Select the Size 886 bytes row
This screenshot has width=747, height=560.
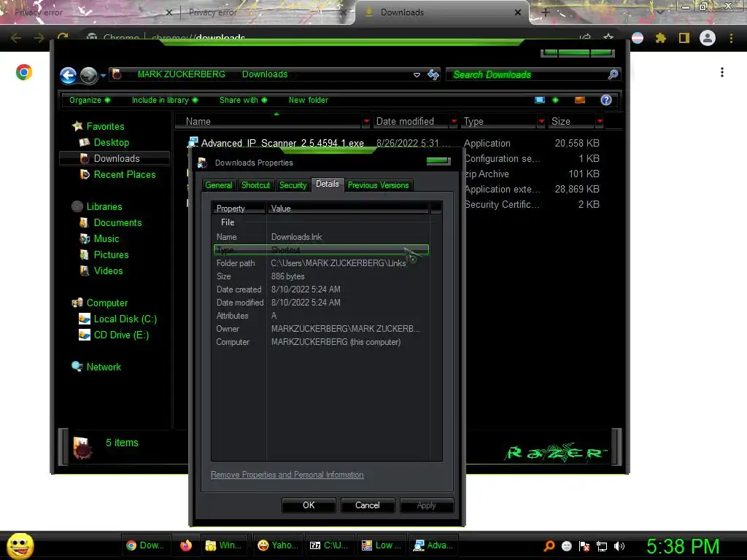tap(322, 276)
